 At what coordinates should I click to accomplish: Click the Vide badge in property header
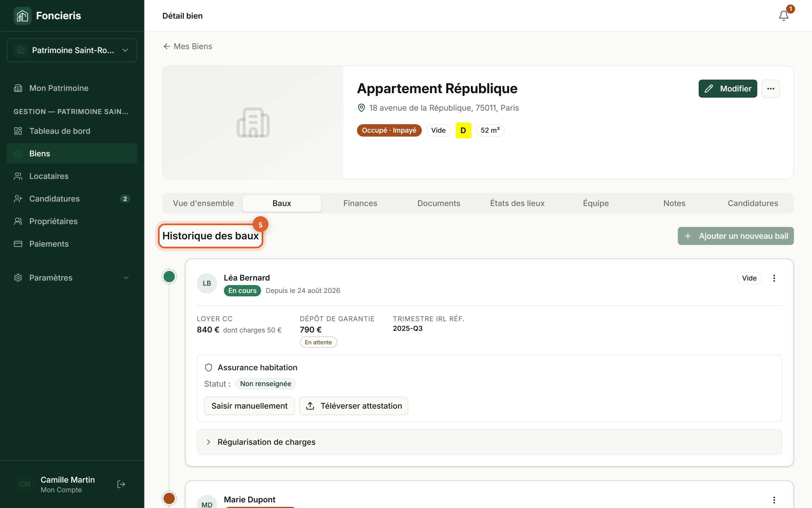point(438,130)
